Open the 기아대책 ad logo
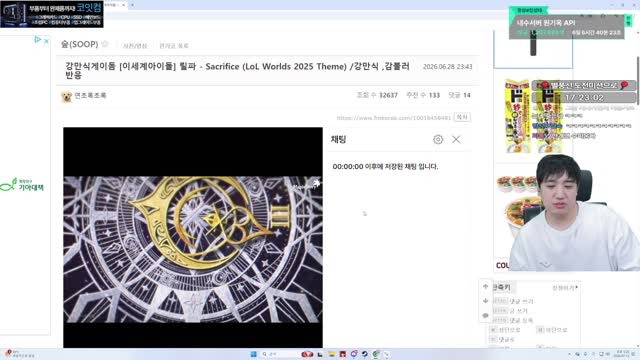This screenshot has width=640, height=360. pos(23,185)
